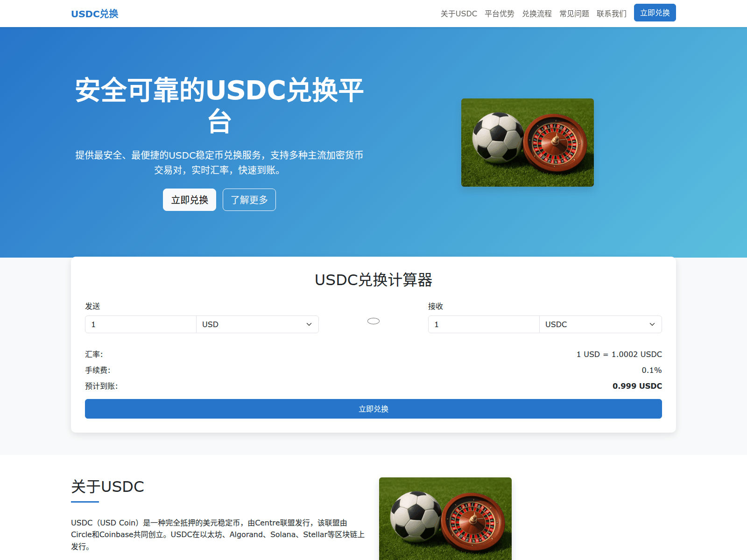Click the hero headline '安全可靠的USDC兑换平台'
Screen dimensions: 747x560
(x=219, y=105)
